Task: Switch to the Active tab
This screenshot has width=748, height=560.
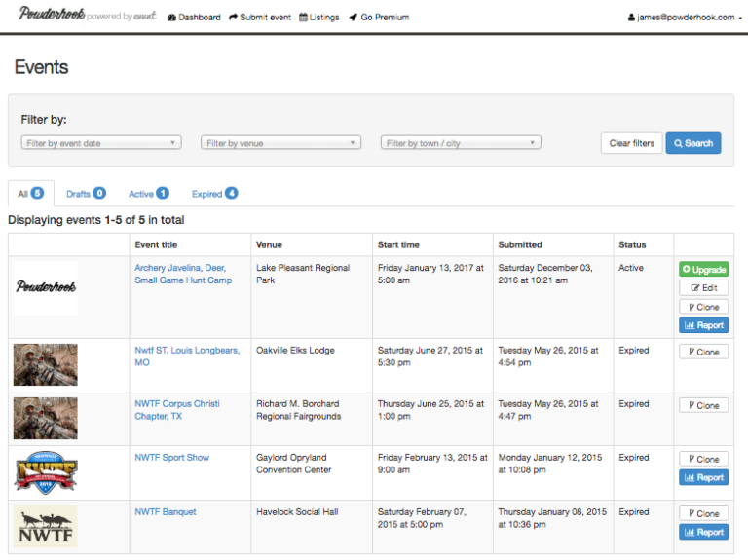Action: 148,194
